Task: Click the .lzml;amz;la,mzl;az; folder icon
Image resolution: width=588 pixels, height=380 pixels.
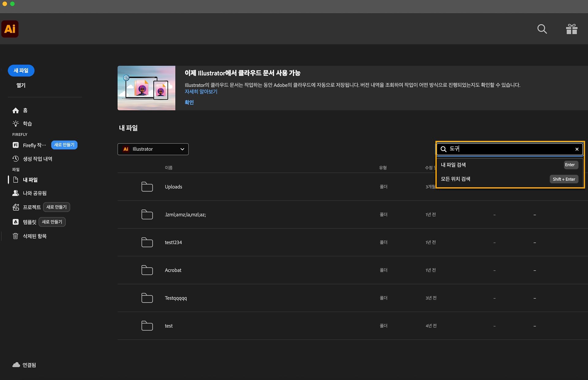Action: pos(147,215)
